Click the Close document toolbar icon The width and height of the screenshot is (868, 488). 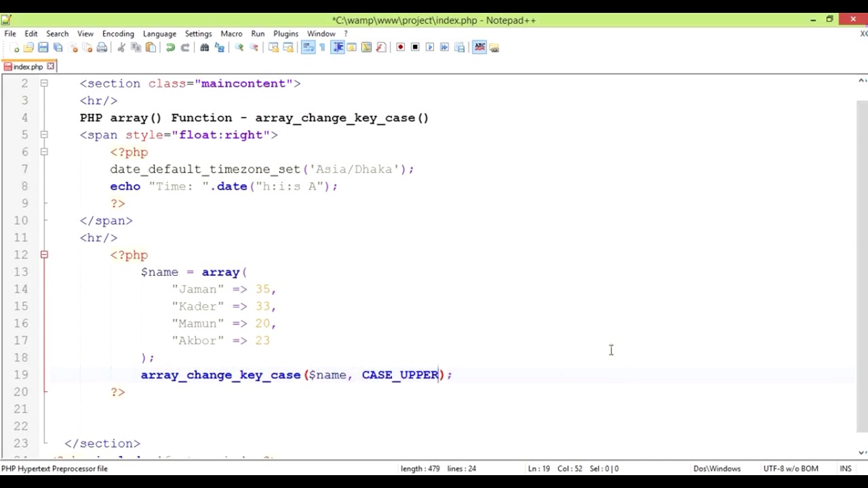[73, 47]
